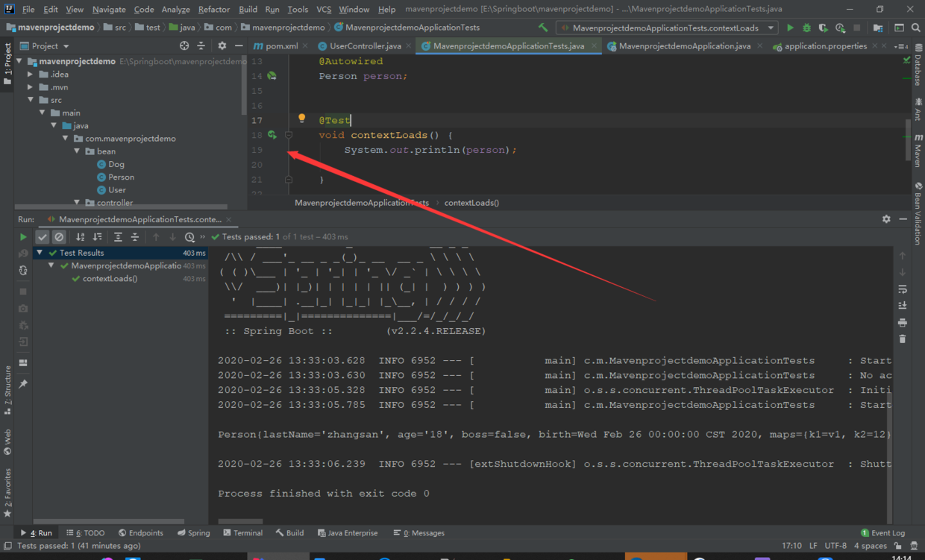Viewport: 925px width, 560px height.
Task: Open the Run panel settings gear
Action: 886,219
